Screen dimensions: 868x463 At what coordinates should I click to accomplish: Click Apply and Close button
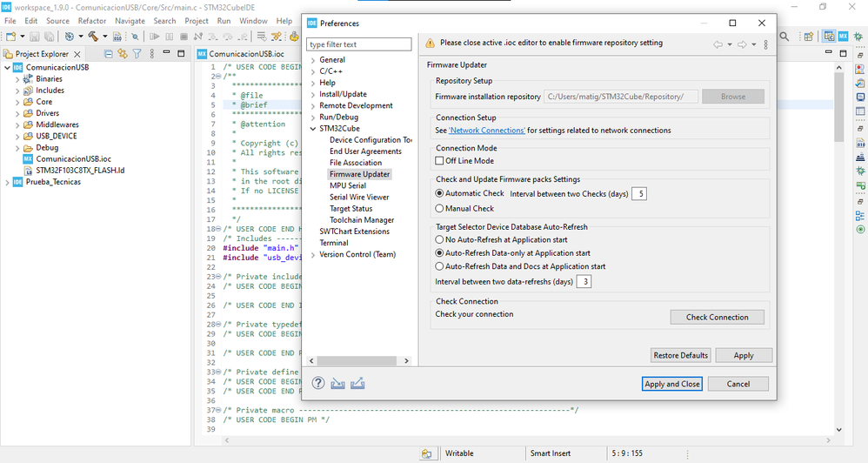[672, 384]
